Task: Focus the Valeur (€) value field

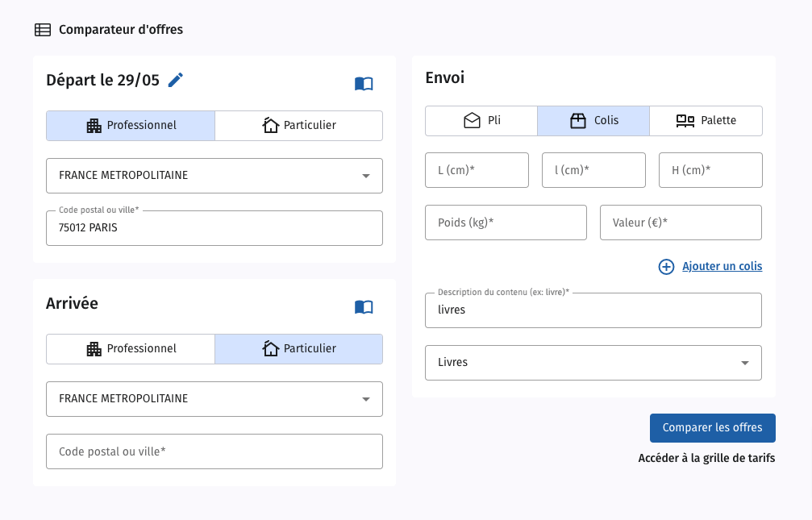Action: [681, 223]
